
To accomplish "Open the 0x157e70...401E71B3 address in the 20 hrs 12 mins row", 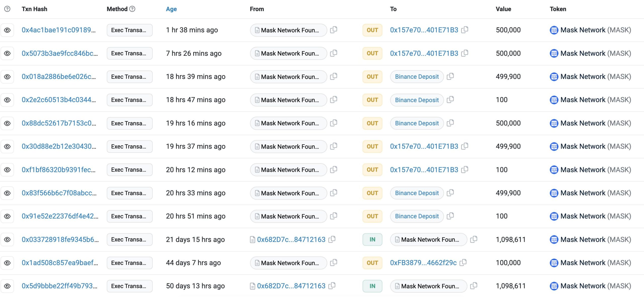I will 424,170.
